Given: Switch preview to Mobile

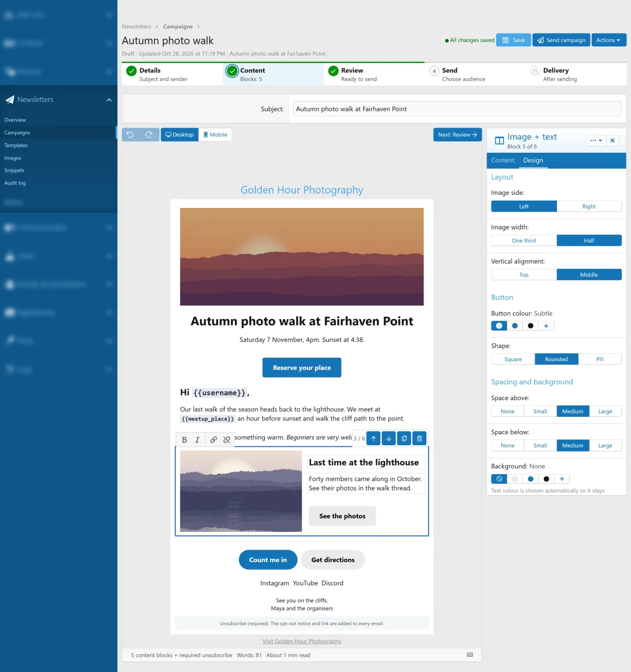Looking at the screenshot, I should pyautogui.click(x=215, y=135).
